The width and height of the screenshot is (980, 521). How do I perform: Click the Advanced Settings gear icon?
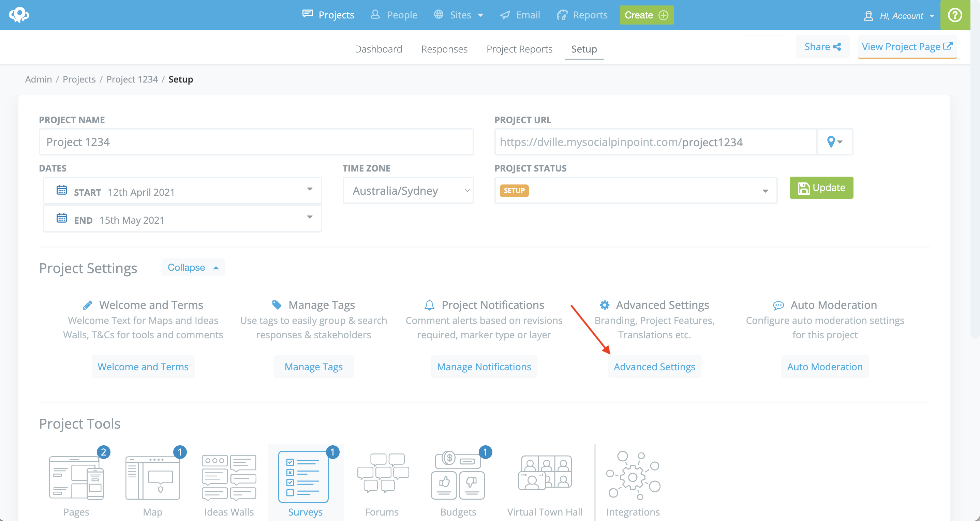(605, 305)
